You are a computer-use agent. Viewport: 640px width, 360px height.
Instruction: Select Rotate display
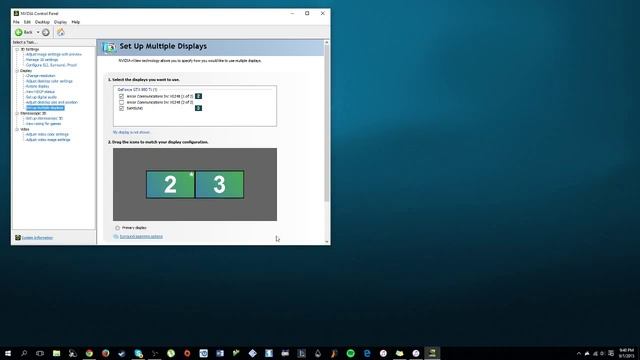tap(37, 87)
